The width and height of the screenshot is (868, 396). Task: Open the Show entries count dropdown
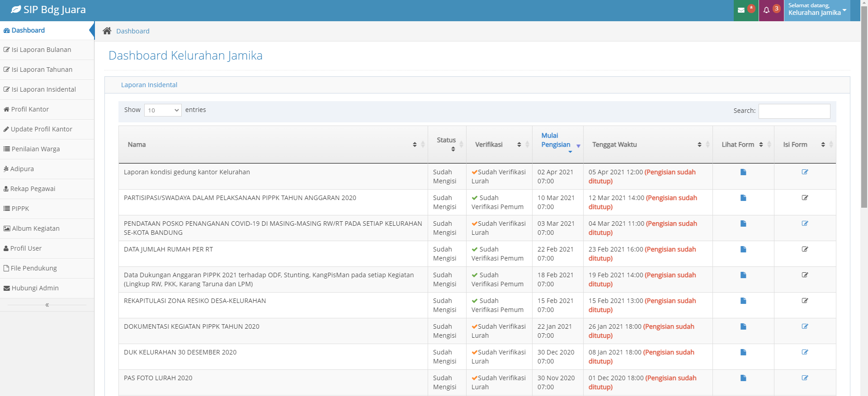click(163, 110)
